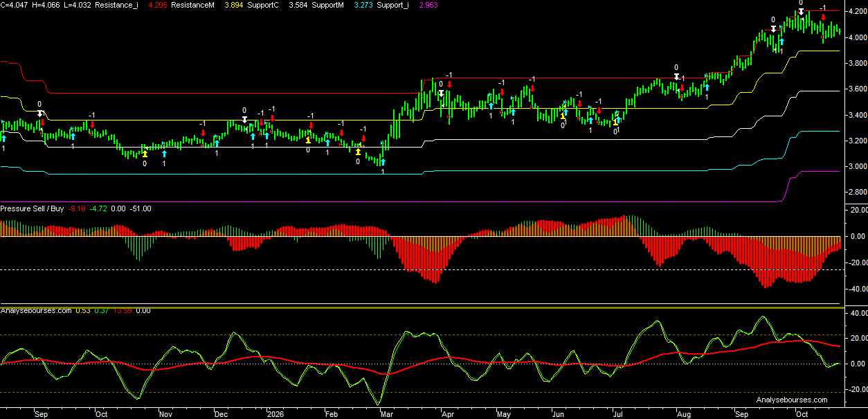Click the -51.00 pressure indicator value

click(x=141, y=208)
